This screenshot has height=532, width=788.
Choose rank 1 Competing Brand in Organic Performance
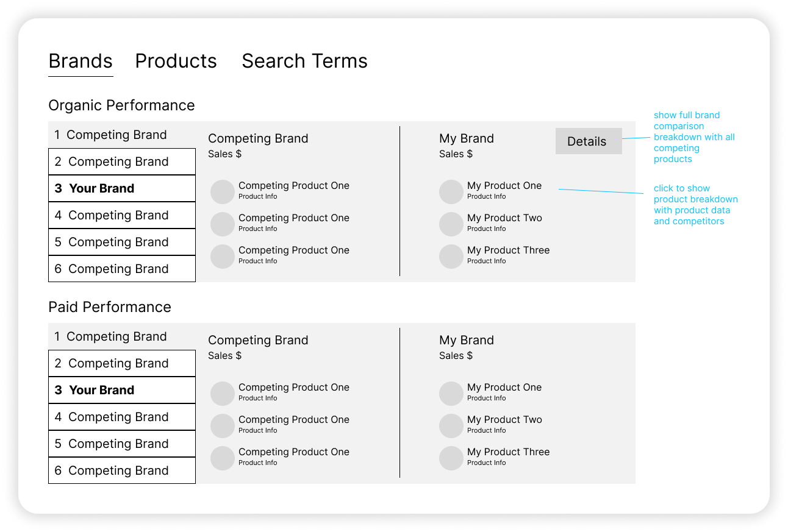pos(122,135)
